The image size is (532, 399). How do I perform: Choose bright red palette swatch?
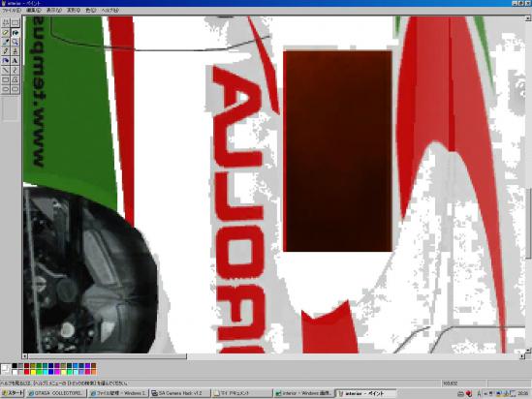click(x=27, y=372)
